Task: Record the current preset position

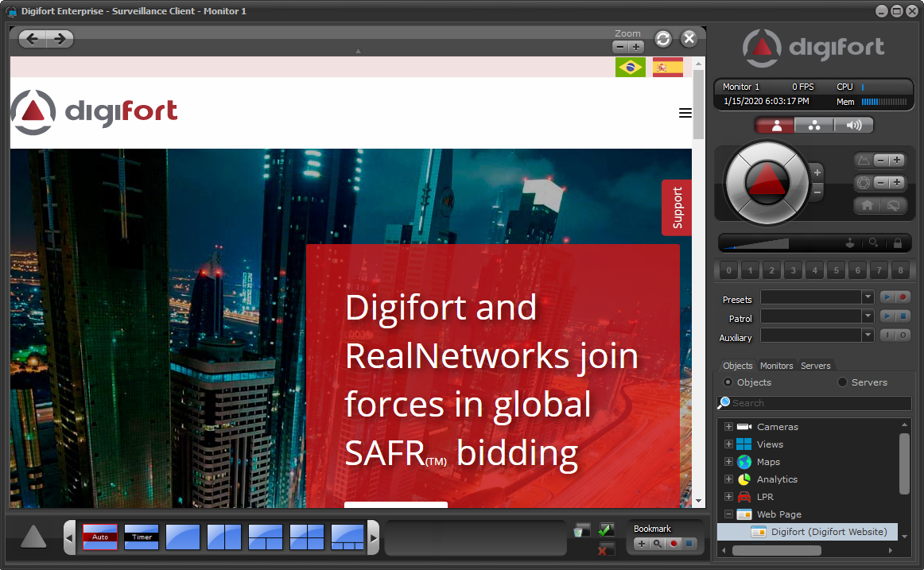Action: [903, 297]
